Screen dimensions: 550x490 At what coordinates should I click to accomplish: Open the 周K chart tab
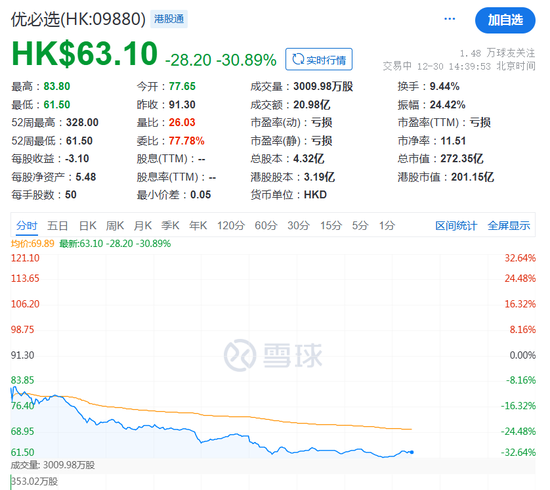coord(115,226)
